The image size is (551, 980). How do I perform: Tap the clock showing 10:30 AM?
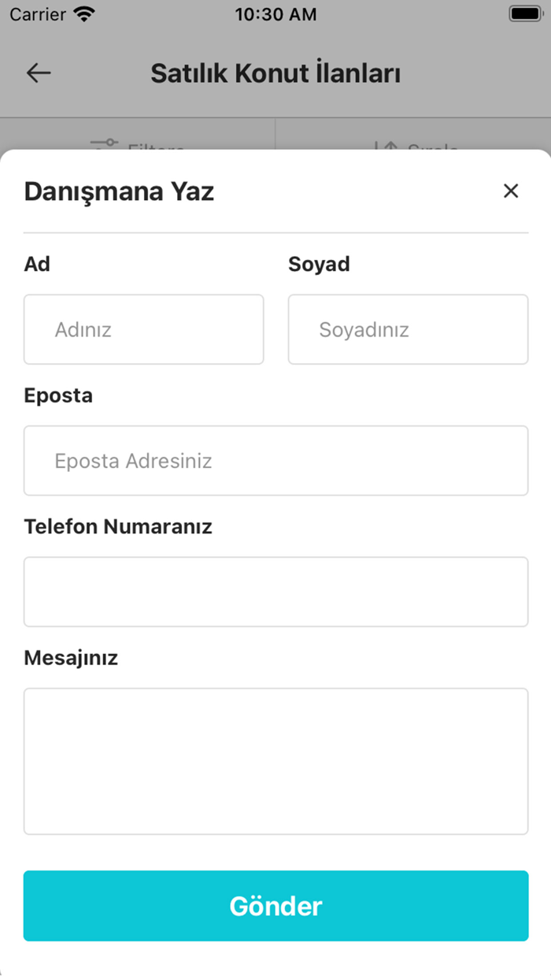coord(275,13)
